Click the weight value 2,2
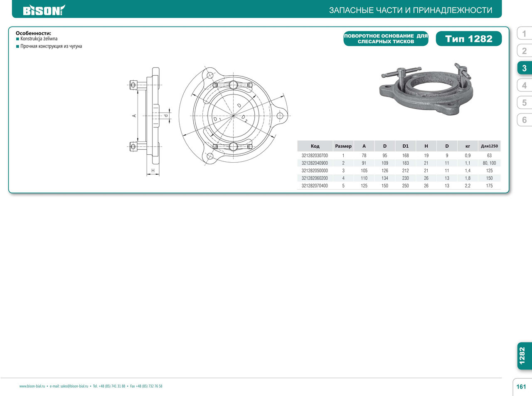Image resolution: width=532 pixels, height=396 pixels. 468,186
